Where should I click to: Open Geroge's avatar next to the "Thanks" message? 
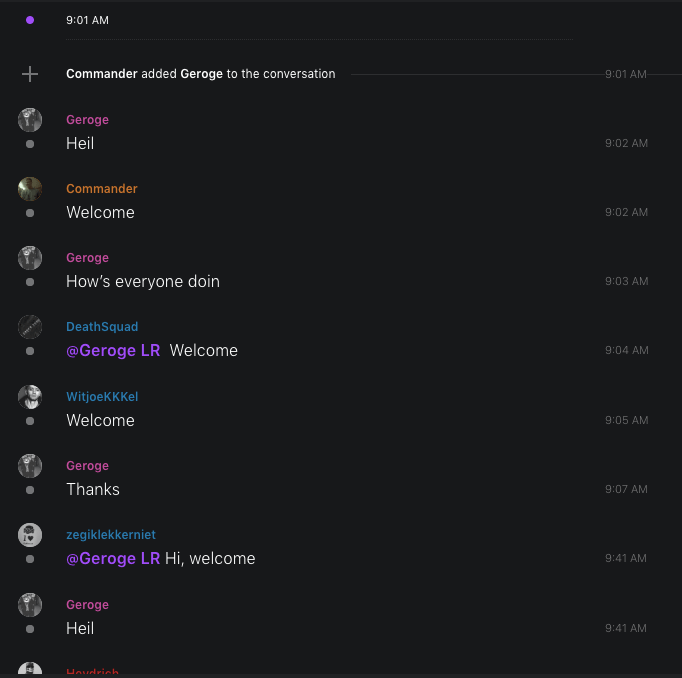click(x=30, y=466)
